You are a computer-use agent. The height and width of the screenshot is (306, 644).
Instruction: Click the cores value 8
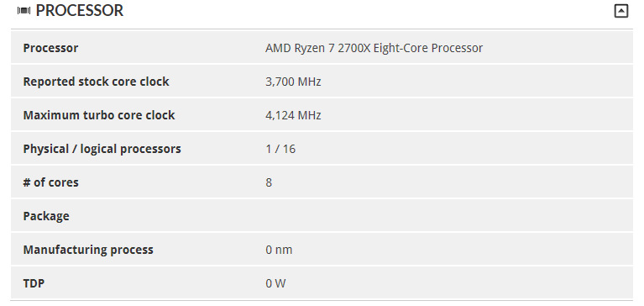pyautogui.click(x=269, y=182)
